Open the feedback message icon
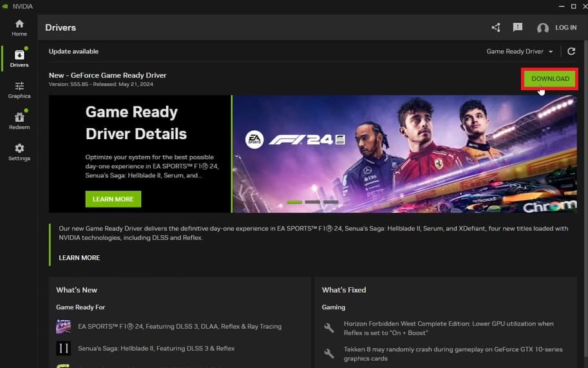Image resolution: width=588 pixels, height=368 pixels. point(518,27)
